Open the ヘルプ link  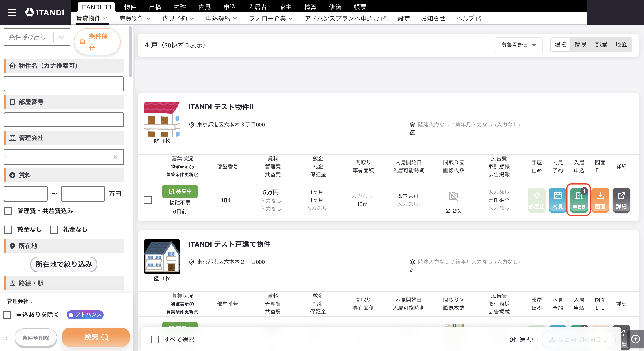coord(469,18)
